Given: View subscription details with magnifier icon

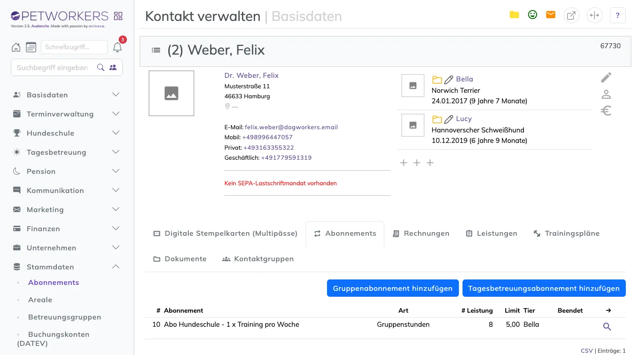Looking at the screenshot, I should 607,326.
